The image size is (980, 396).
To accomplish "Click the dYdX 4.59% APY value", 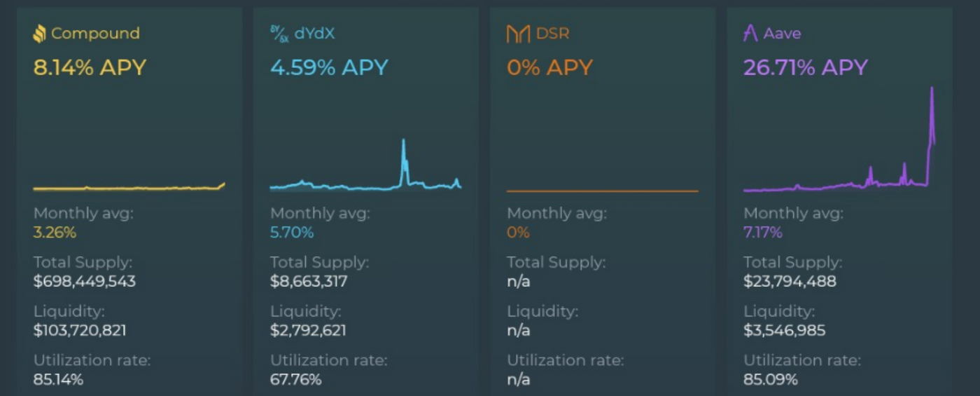I will [x=329, y=68].
